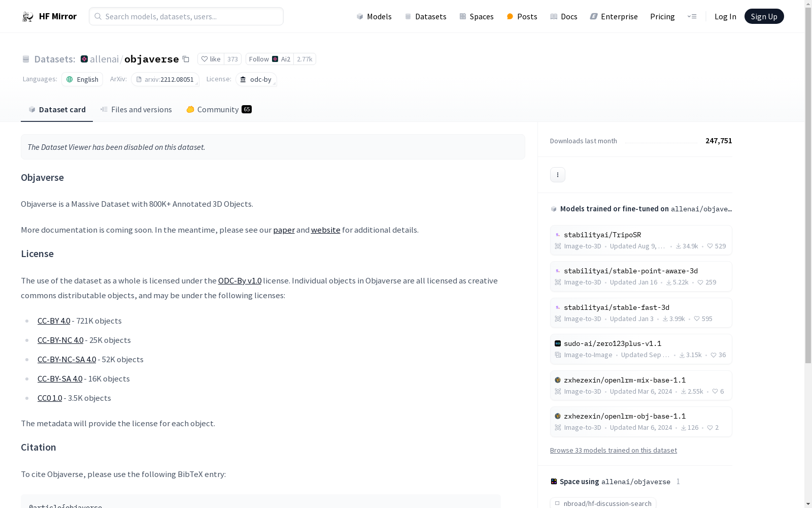Open the ODC-By v1.0 license link

point(240,281)
